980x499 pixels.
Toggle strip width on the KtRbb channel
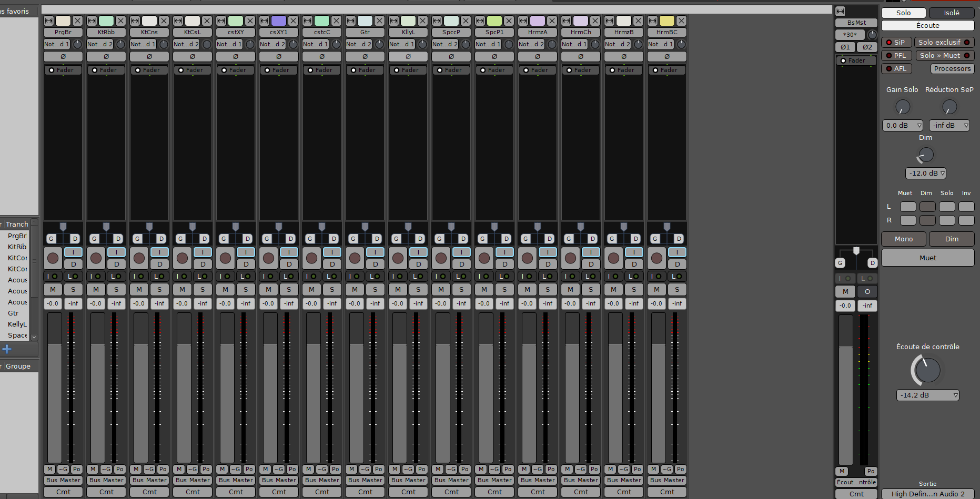click(x=92, y=21)
